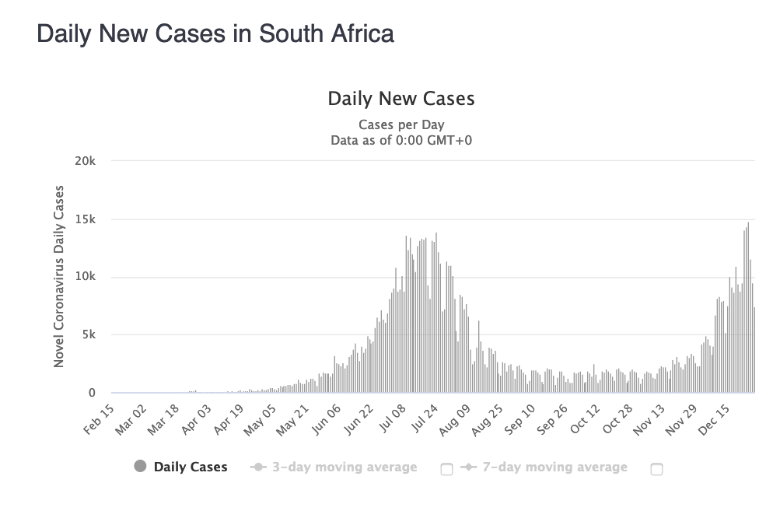
Task: Select the Dec 15 x-axis label
Action: coord(714,419)
